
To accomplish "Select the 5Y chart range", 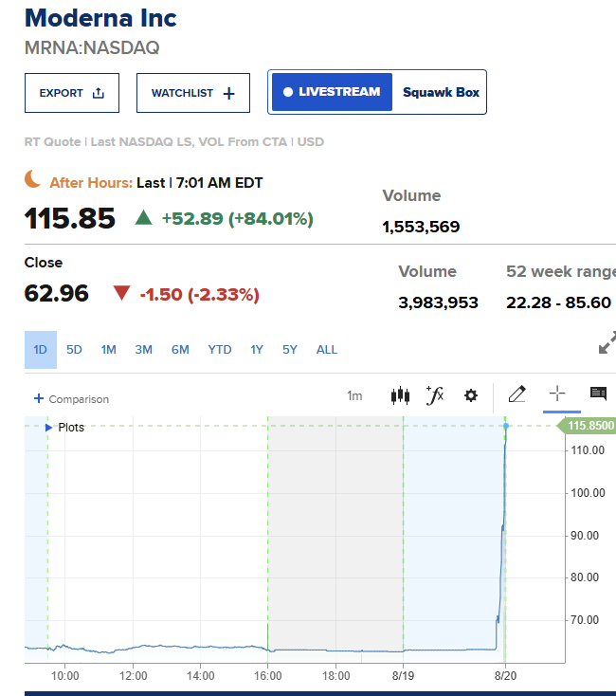I will point(290,350).
